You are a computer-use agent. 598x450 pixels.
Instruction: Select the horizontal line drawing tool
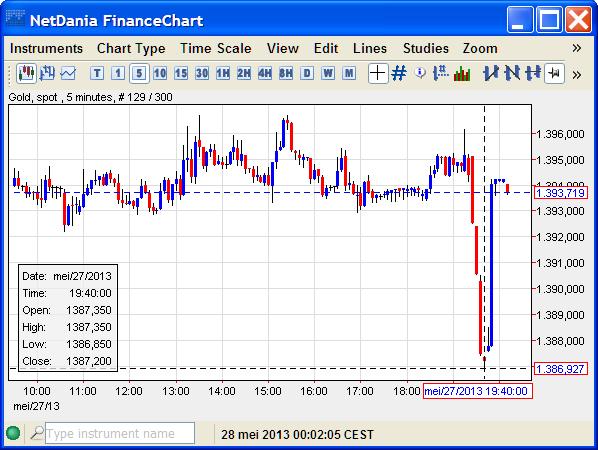tap(533, 73)
